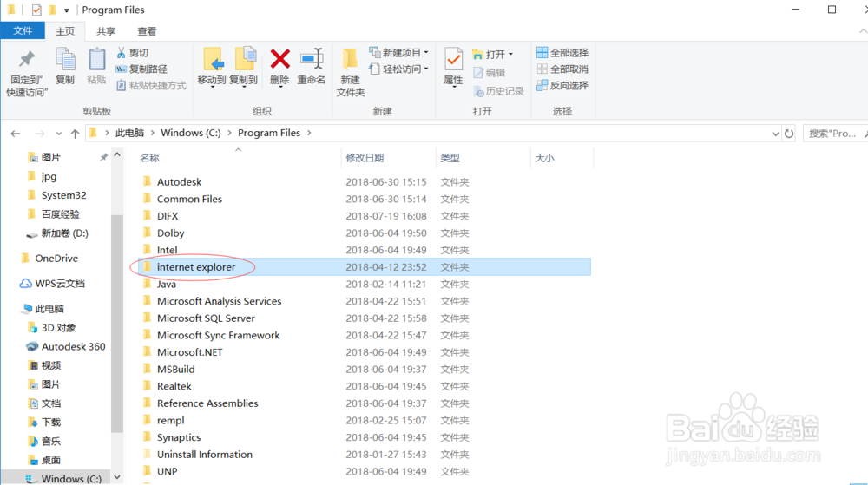Click Select all (全部选择)
Viewport: 868px width, 485px height.
tap(562, 53)
